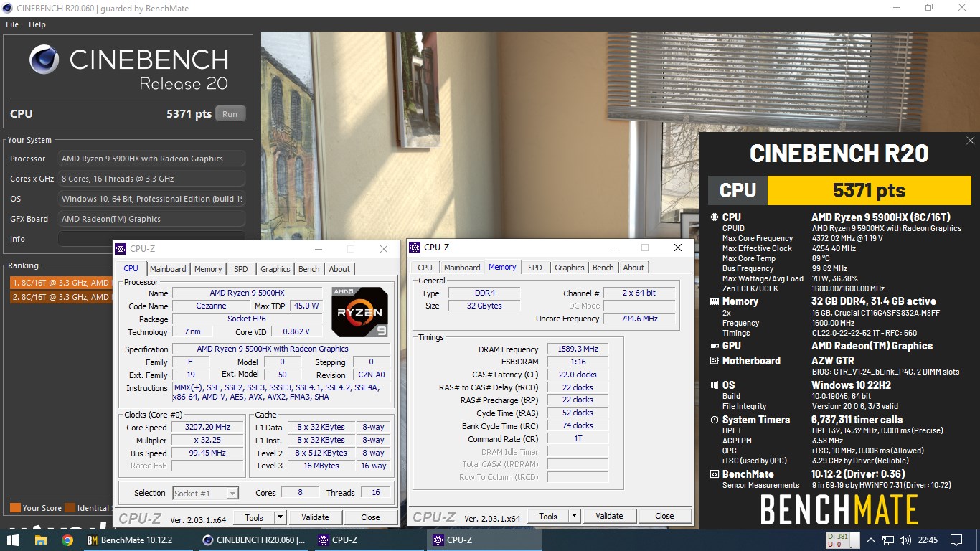Click Close button in CPU-Z processor window
The height and width of the screenshot is (551, 980).
click(371, 517)
